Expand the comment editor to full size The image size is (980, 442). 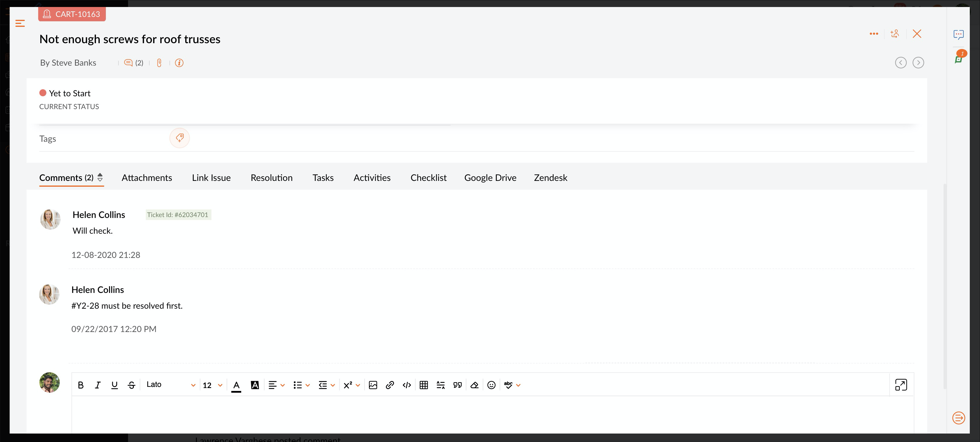pyautogui.click(x=900, y=385)
